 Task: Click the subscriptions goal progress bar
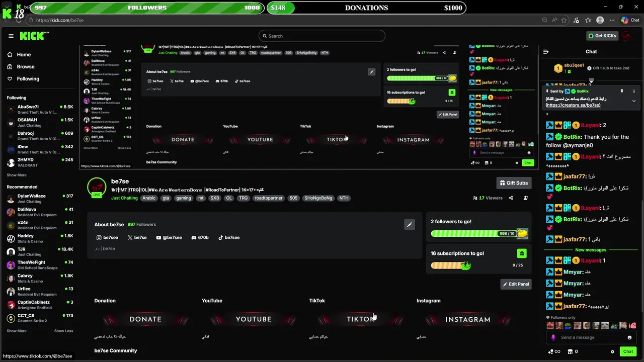pyautogui.click(x=450, y=265)
